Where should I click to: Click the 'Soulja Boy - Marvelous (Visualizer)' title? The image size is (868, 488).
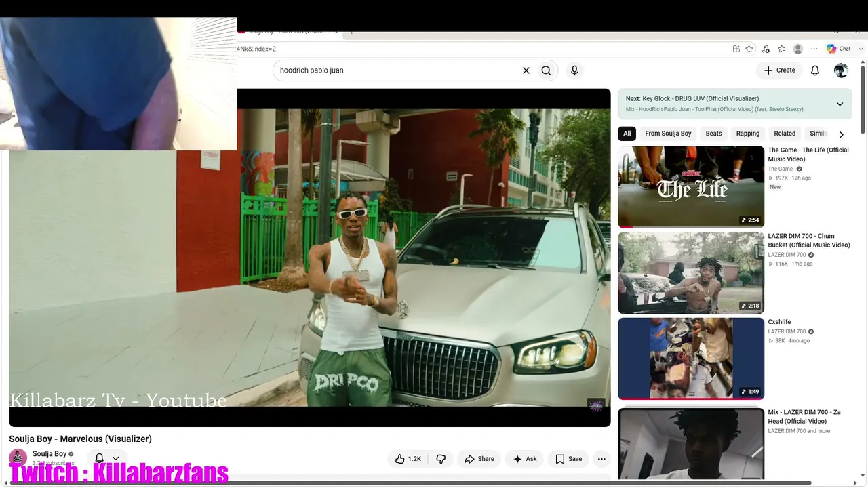80,439
